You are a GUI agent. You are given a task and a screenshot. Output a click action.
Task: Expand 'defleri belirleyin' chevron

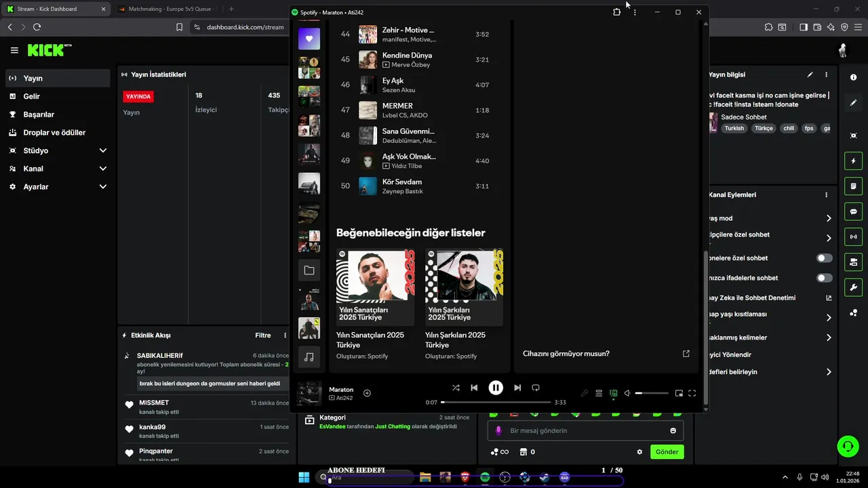click(x=829, y=372)
